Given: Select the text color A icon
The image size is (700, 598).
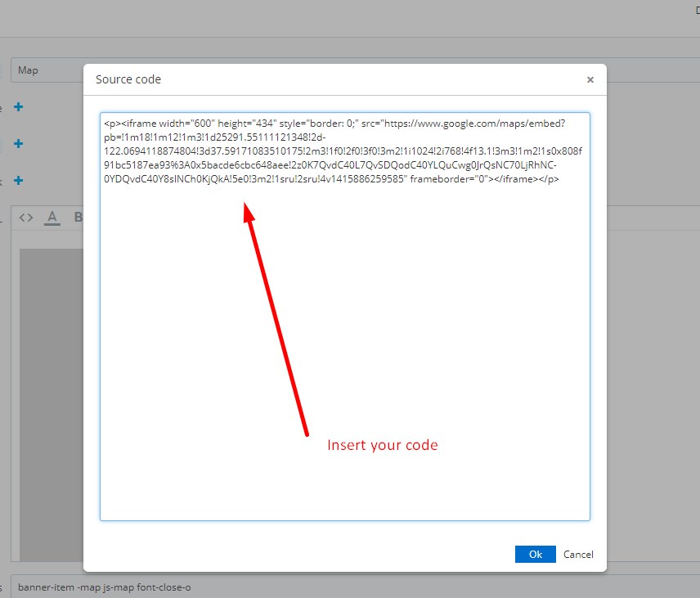Looking at the screenshot, I should 52,218.
